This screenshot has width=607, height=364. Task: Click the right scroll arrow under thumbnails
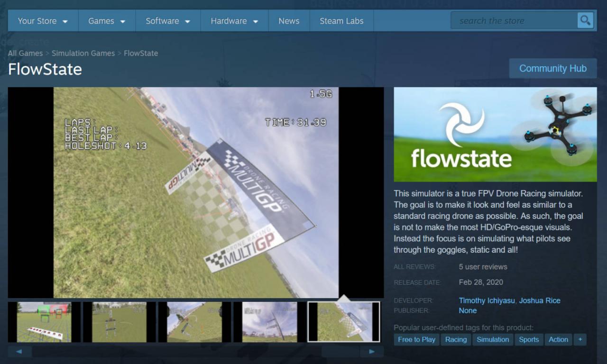coord(372,351)
